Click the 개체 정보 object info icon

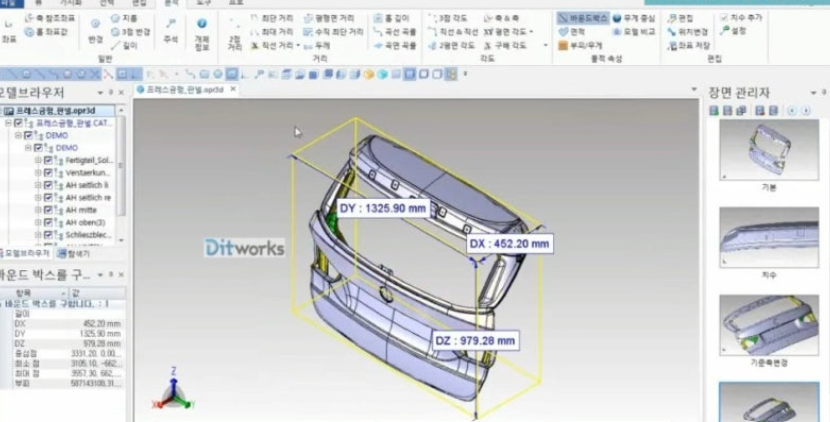(x=202, y=32)
